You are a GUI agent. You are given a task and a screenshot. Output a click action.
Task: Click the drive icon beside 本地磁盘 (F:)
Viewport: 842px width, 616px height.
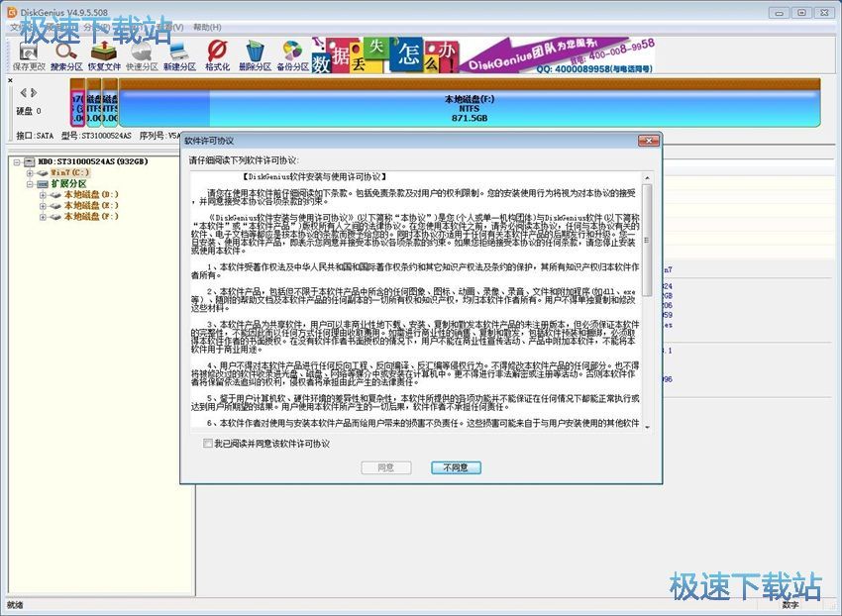(55, 217)
